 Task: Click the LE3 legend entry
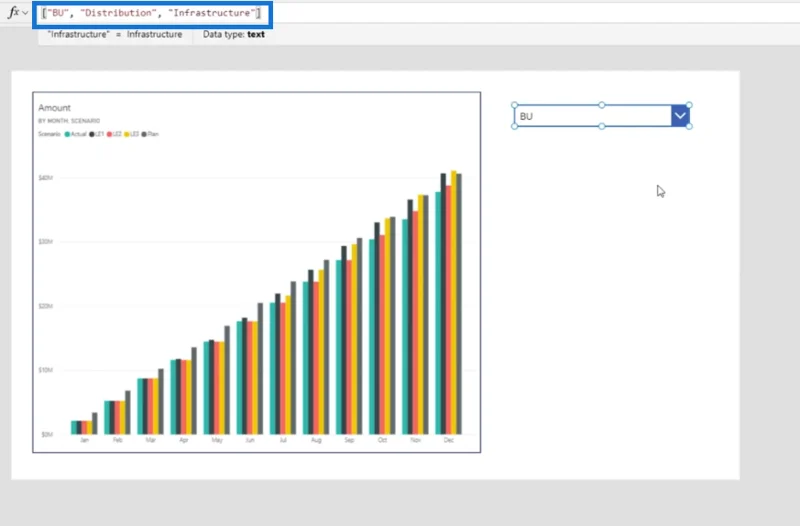point(131,134)
